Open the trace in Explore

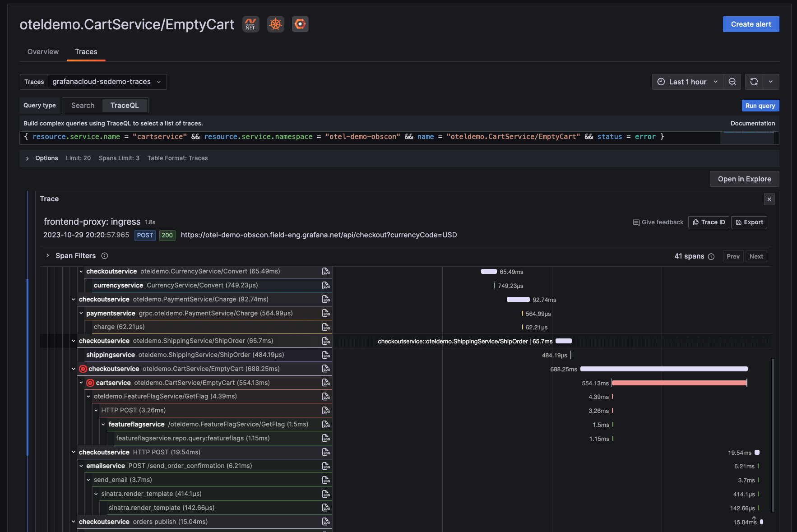pyautogui.click(x=744, y=179)
